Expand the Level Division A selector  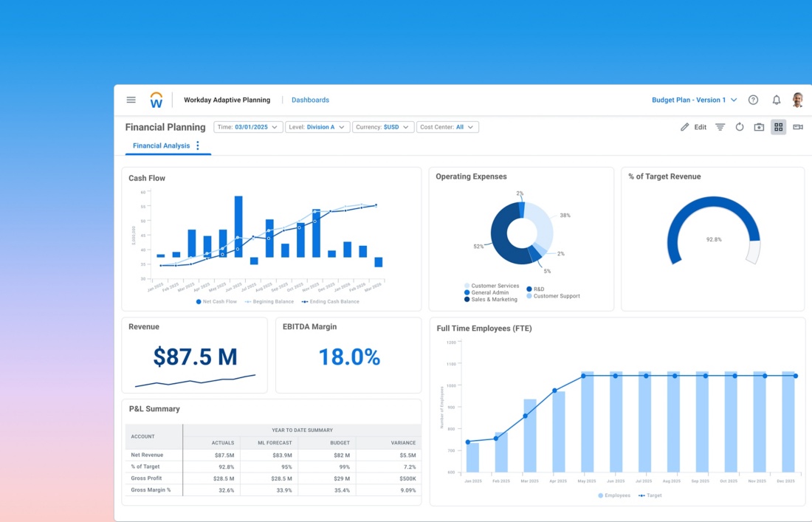317,126
